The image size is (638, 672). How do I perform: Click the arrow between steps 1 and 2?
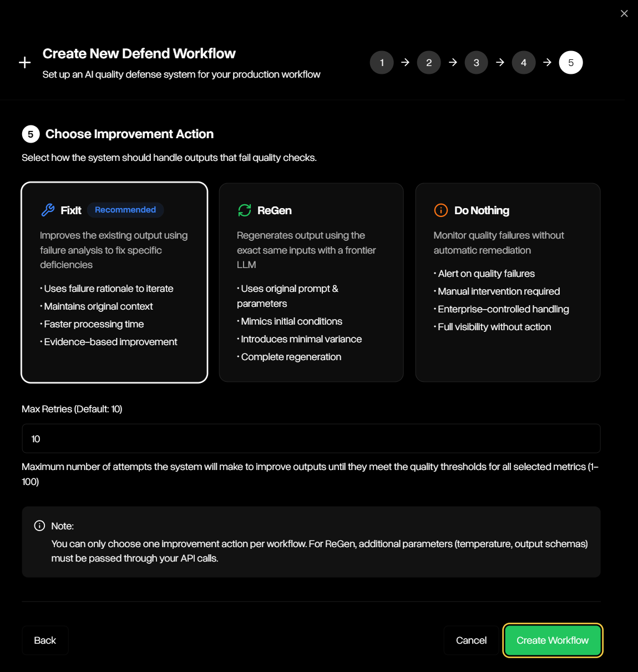(x=406, y=62)
